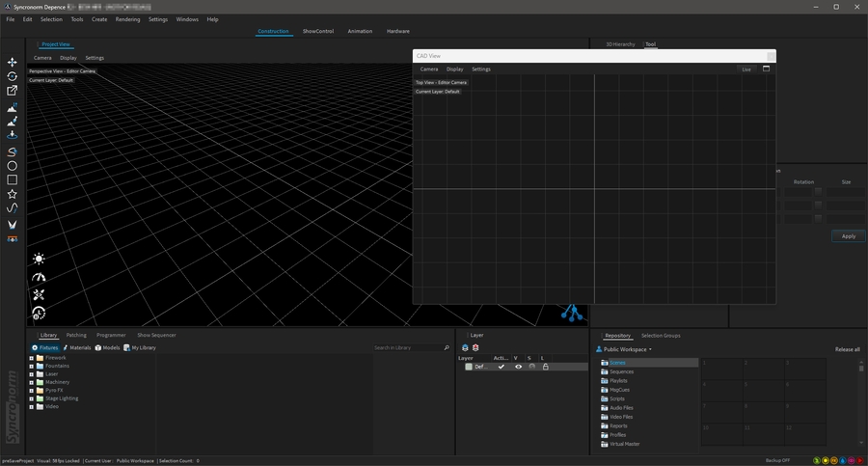Expand the Stage Lighting folder

tap(32, 398)
